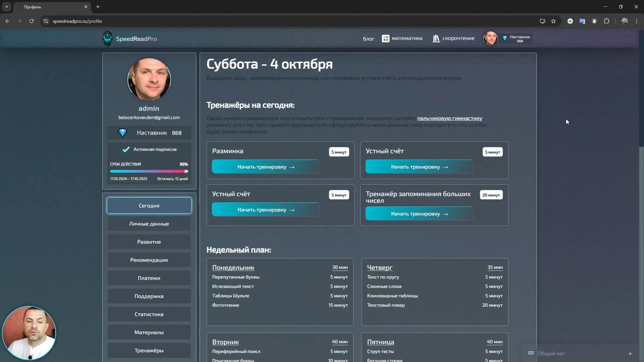Click the Осталось: 12 дней text

tap(172, 179)
